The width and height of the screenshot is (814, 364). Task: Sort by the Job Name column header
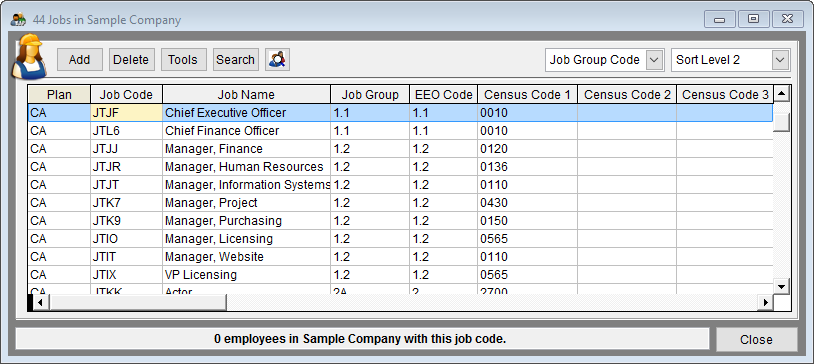pyautogui.click(x=246, y=95)
